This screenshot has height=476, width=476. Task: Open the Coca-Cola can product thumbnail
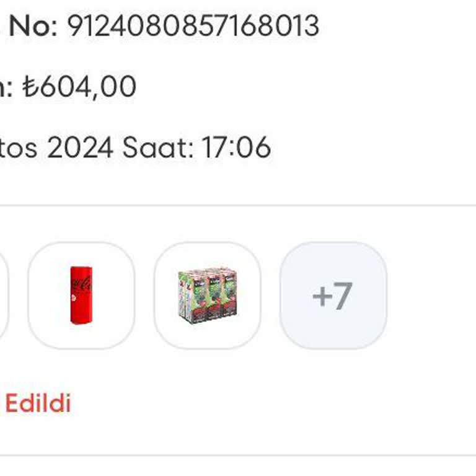coord(81,295)
